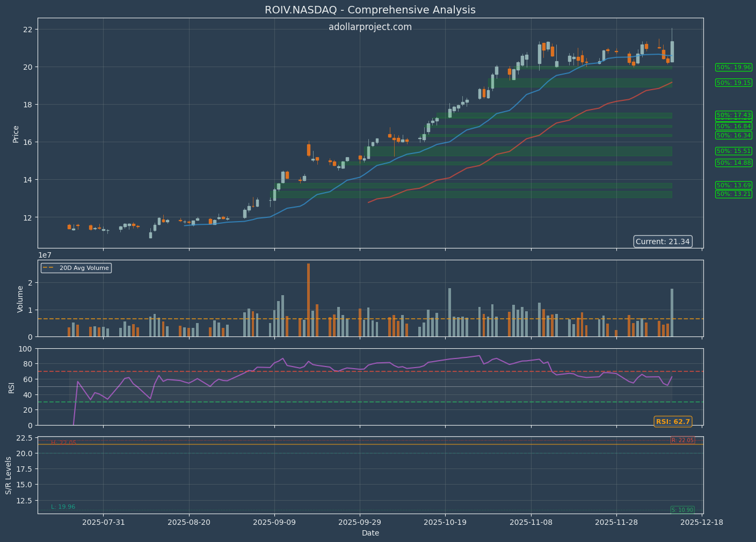Image resolution: width=756 pixels, height=542 pixels.
Task: Select the '50%: 19.96' level label
Action: tap(733, 67)
